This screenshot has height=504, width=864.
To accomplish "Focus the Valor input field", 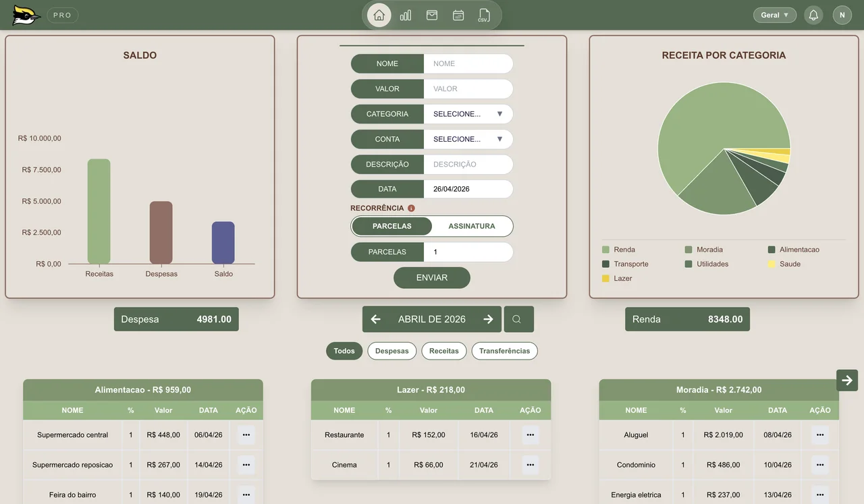I will tap(468, 88).
